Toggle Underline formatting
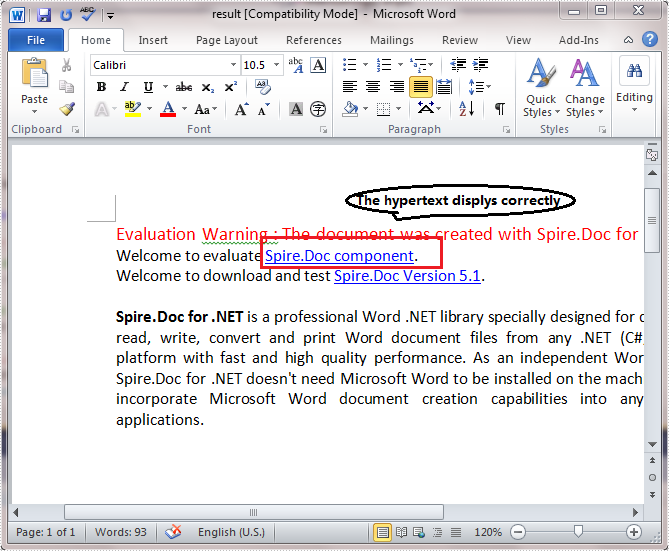Screen dimensions: 669x551 click(148, 87)
